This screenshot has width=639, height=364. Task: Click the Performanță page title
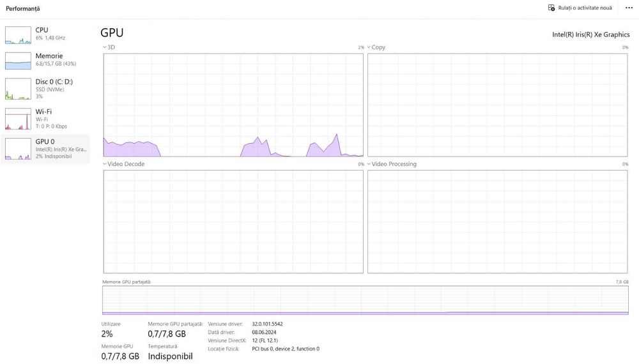(x=23, y=8)
